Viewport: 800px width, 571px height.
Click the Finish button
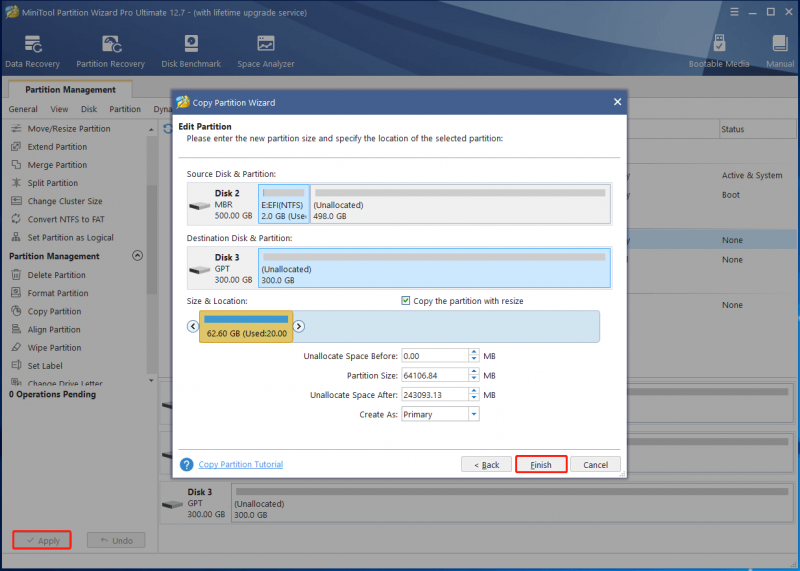[541, 464]
